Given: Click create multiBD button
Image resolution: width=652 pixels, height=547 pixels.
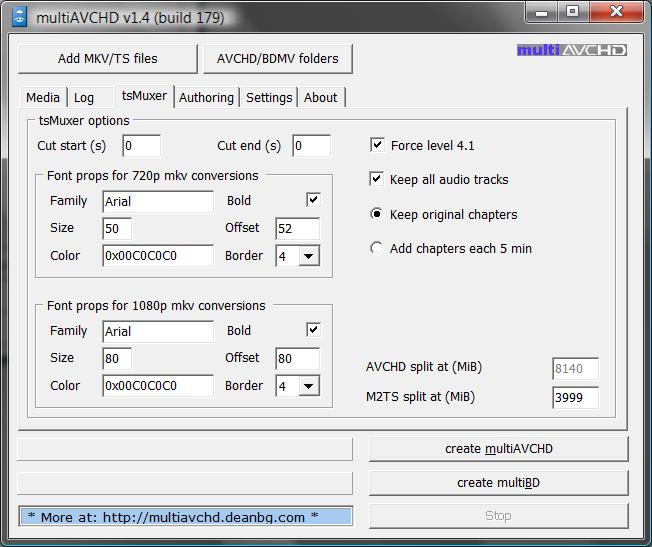Looking at the screenshot, I should 499,483.
